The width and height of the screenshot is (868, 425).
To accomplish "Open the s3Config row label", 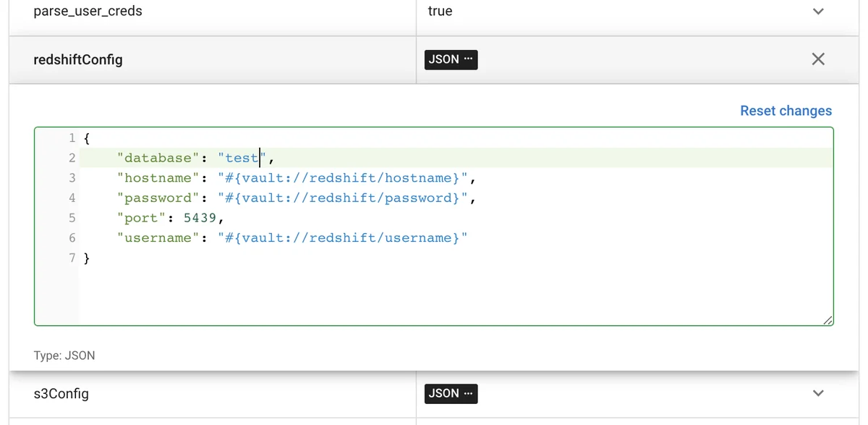I will click(x=61, y=393).
